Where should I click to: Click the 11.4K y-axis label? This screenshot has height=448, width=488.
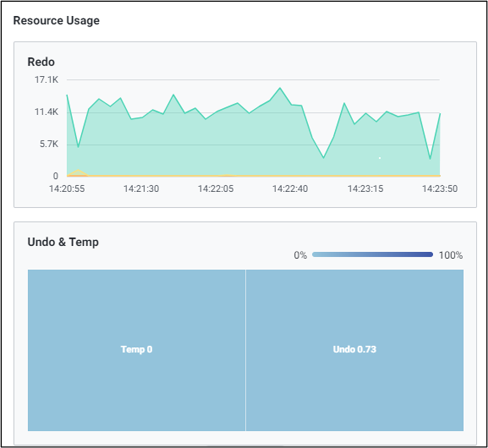pos(47,112)
